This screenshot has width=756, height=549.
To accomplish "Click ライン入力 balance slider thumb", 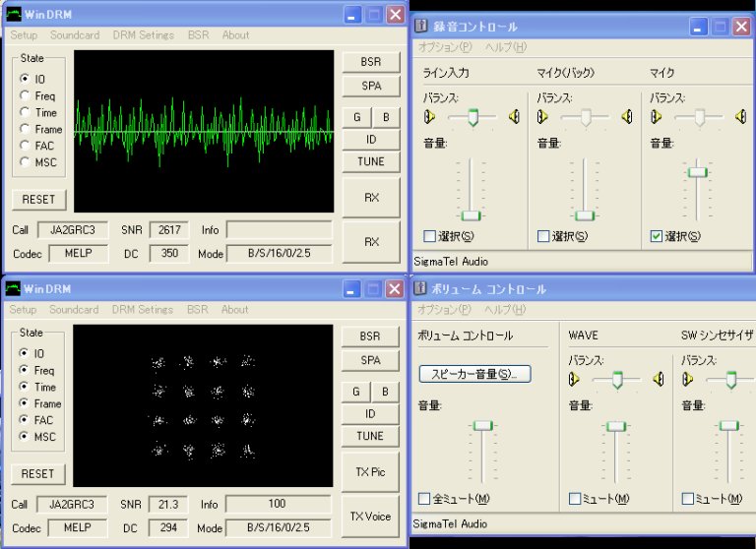I will [472, 117].
